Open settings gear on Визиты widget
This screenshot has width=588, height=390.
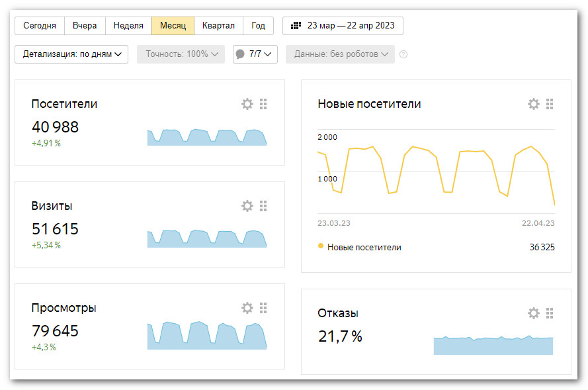247,206
